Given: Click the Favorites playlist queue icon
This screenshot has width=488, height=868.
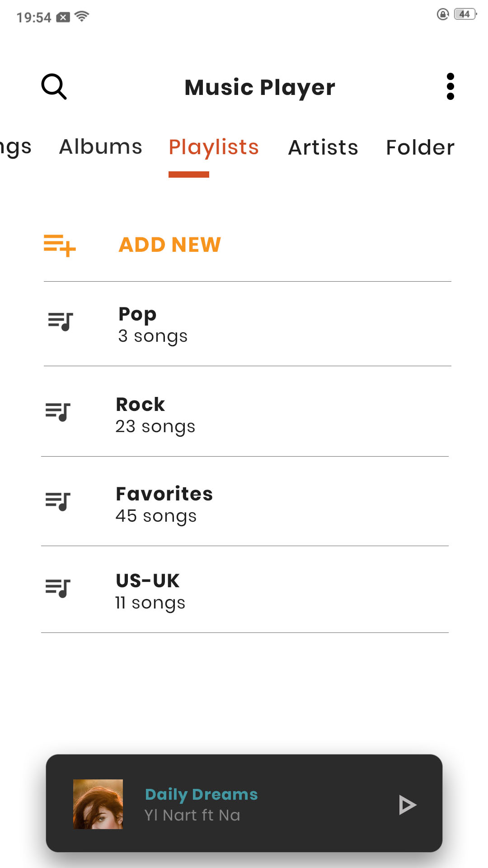Looking at the screenshot, I should (x=58, y=501).
